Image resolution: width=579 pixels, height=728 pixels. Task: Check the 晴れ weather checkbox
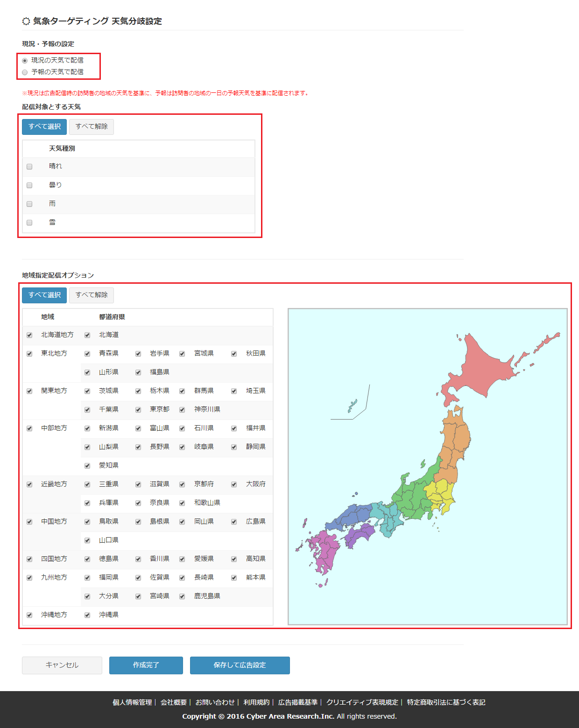29,167
